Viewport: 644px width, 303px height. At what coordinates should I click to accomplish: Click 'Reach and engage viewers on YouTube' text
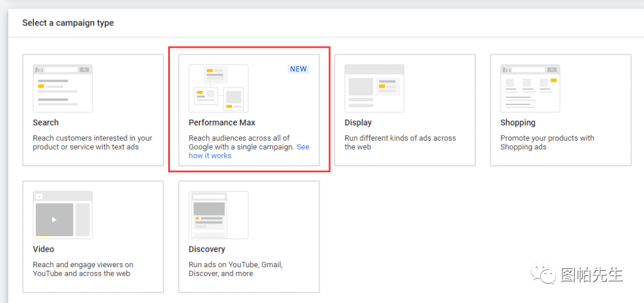83,269
